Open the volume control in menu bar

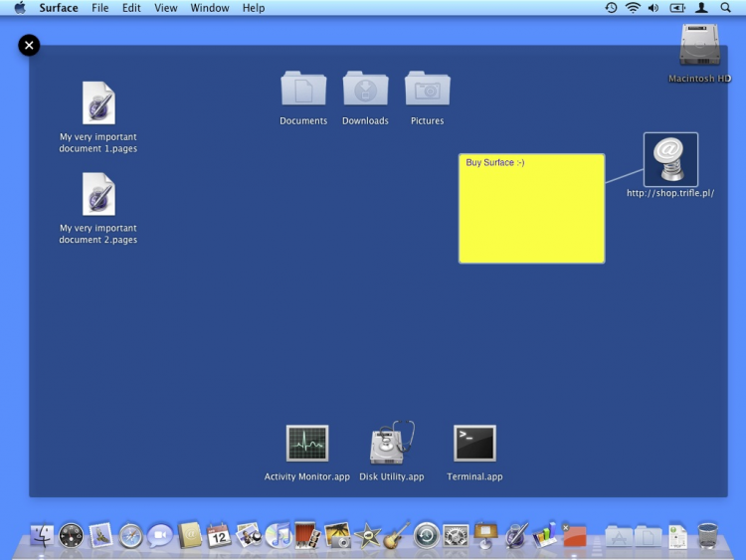click(x=653, y=8)
